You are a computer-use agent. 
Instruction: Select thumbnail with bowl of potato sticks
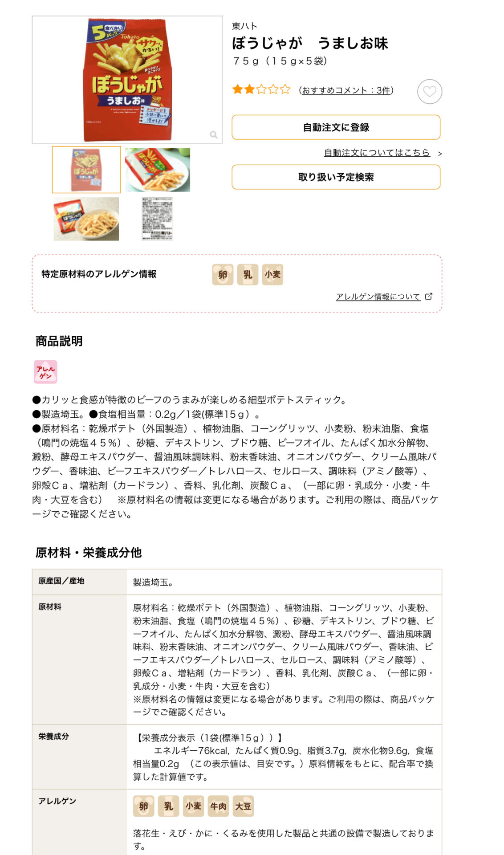(x=86, y=219)
